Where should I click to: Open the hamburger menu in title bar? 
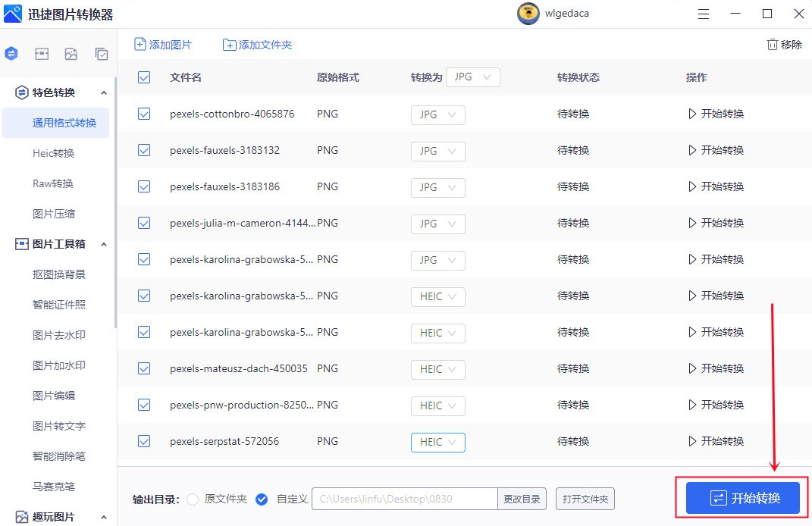[x=704, y=14]
